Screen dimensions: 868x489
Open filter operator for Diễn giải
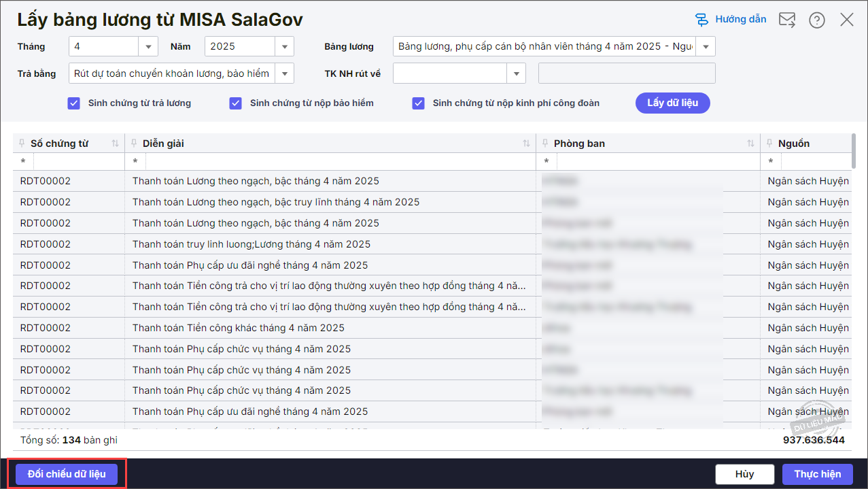point(135,162)
